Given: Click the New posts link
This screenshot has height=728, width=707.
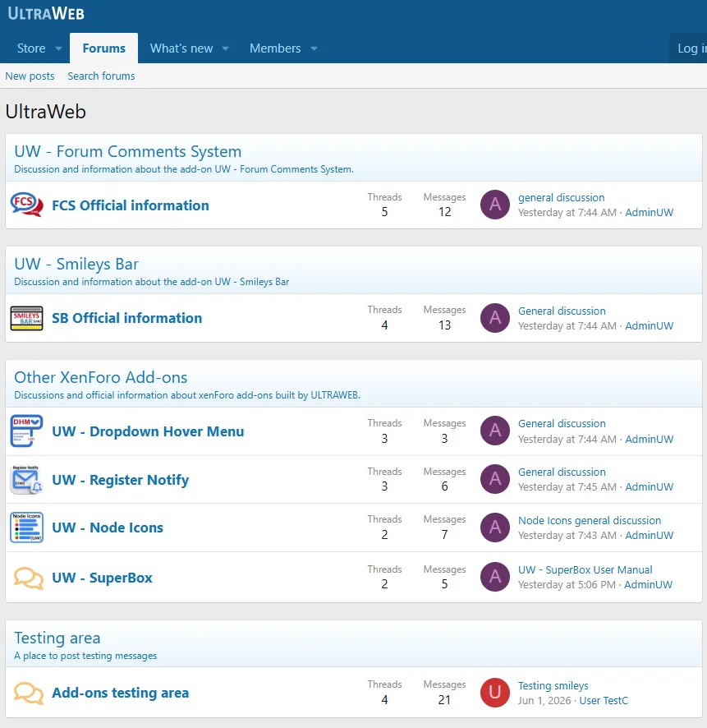Looking at the screenshot, I should (30, 76).
